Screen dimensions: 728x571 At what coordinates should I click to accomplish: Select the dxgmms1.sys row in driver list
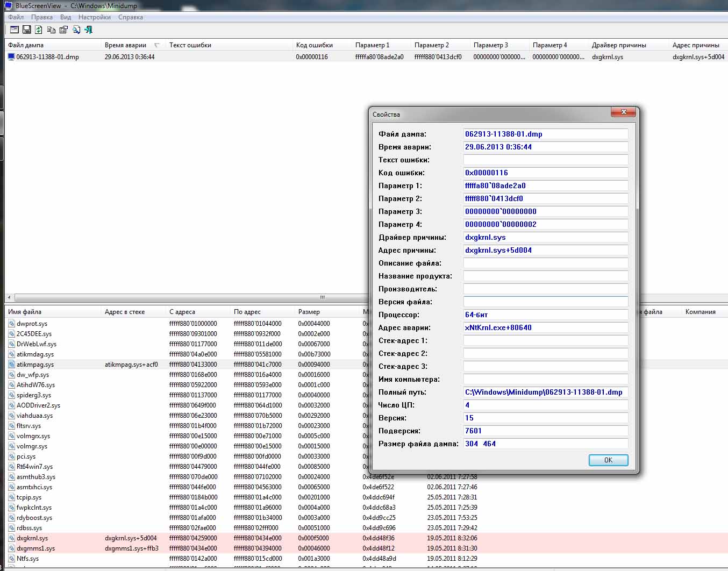click(x=366, y=548)
